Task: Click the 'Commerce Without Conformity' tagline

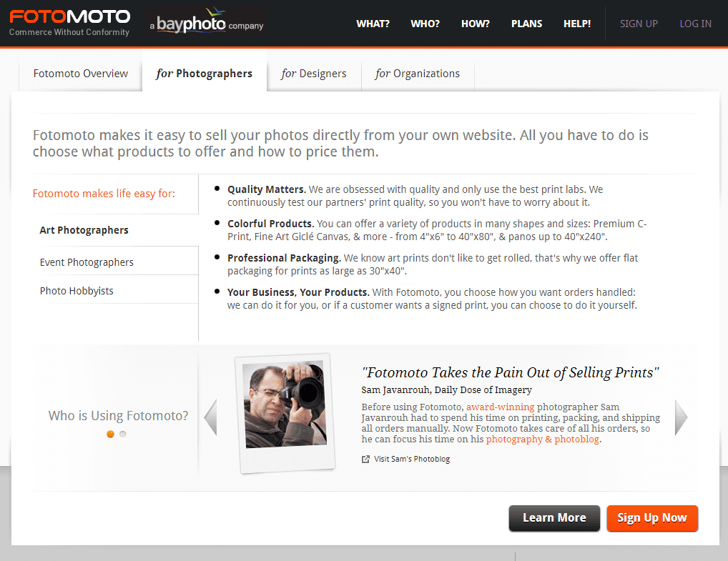Action: click(69, 32)
